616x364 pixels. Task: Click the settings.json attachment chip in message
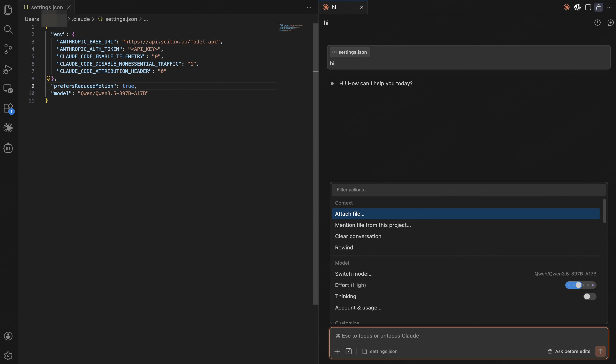(x=350, y=52)
